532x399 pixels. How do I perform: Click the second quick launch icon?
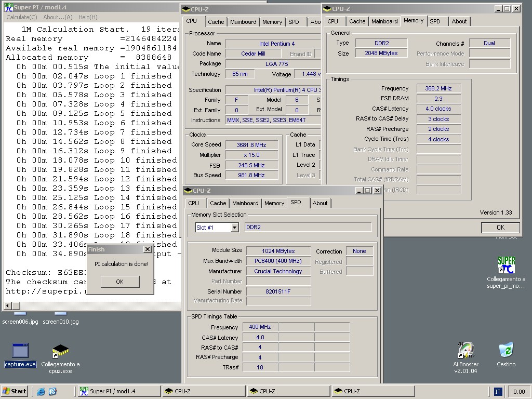pos(52,392)
